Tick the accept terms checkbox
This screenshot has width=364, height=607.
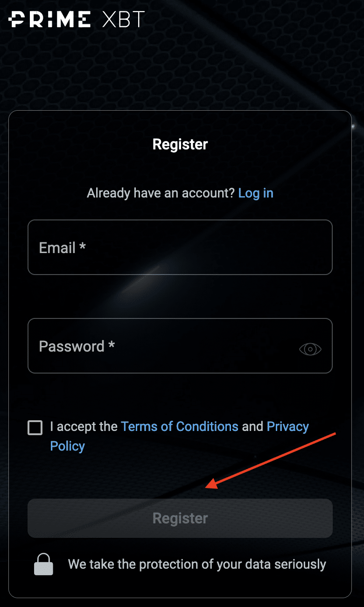click(35, 427)
